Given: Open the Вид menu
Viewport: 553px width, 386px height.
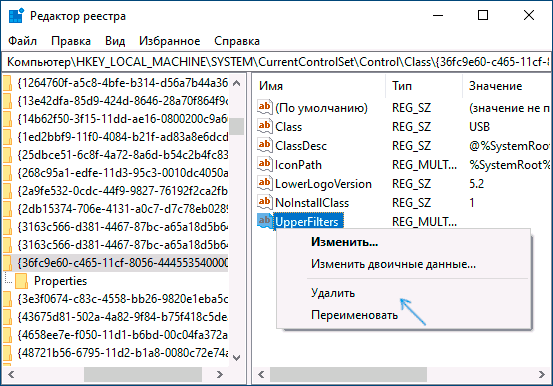Looking at the screenshot, I should pos(115,41).
